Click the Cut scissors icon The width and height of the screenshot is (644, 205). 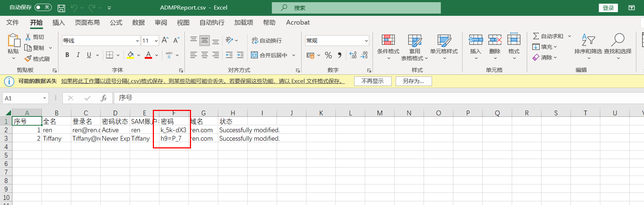point(28,37)
